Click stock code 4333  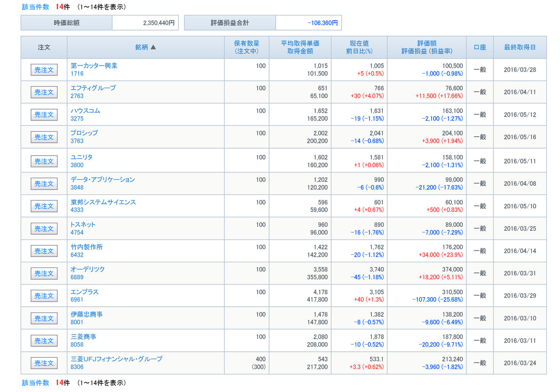click(x=77, y=210)
